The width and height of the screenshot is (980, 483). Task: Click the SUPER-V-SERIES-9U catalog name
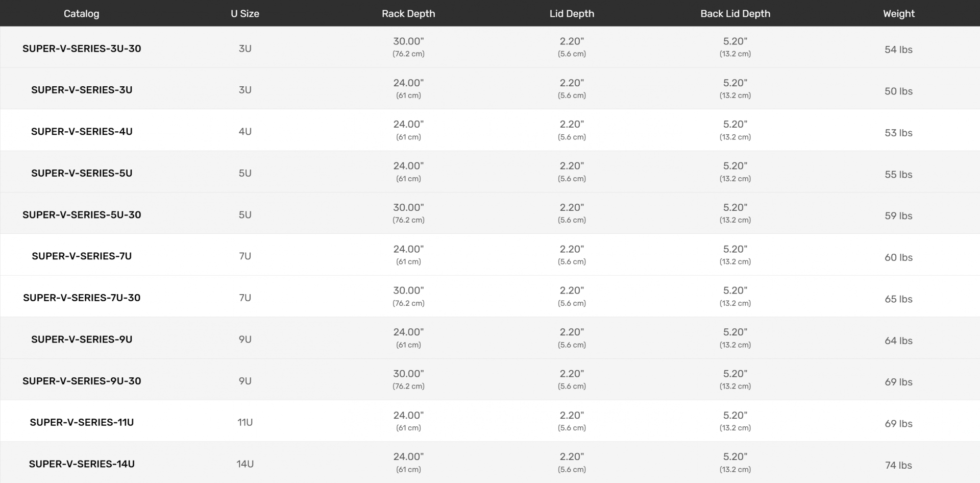tap(82, 340)
